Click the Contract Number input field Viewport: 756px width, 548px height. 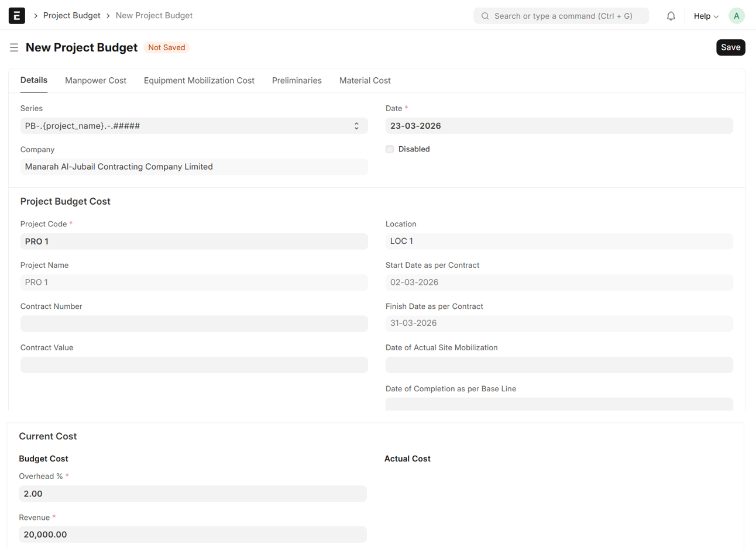click(x=194, y=323)
